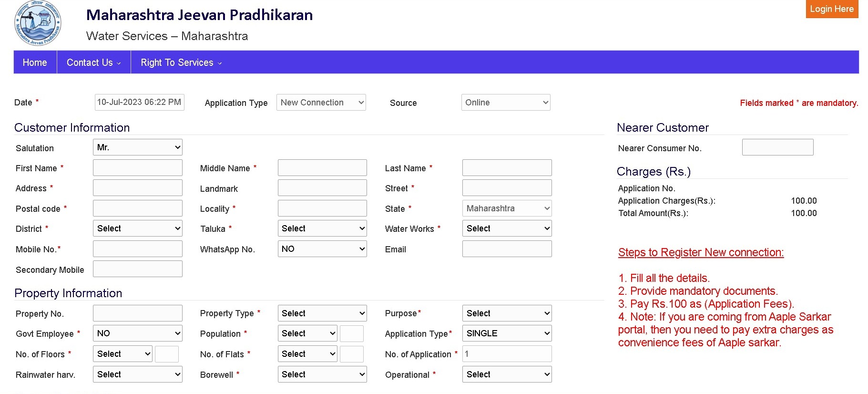Click step '3. Pay Rs.100 as (Application Fees).'
Screen dimensions: 868x394
coord(706,304)
